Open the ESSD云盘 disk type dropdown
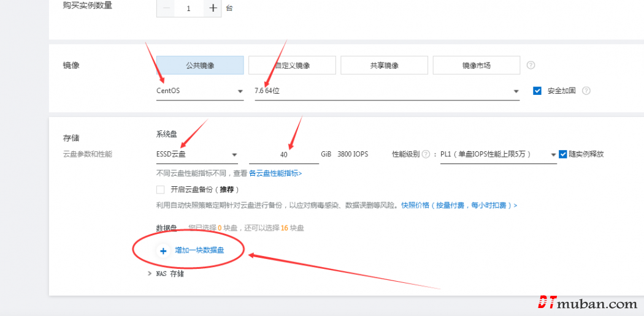 point(197,154)
